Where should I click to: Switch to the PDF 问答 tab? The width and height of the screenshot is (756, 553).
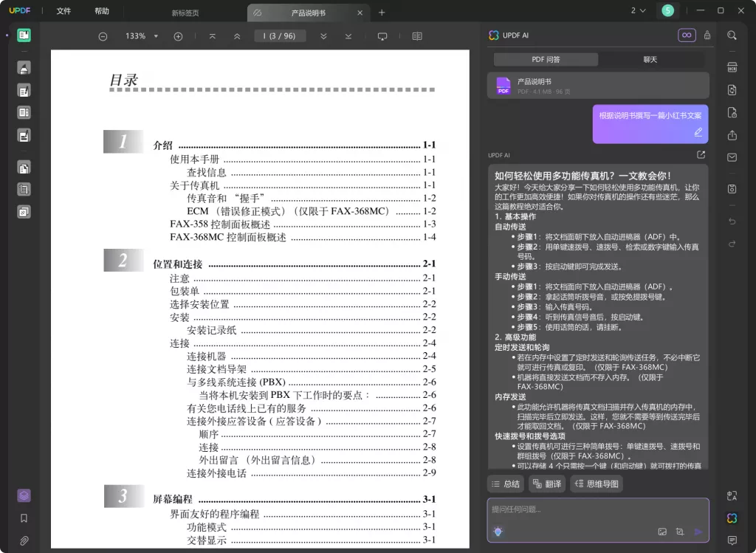pos(546,59)
